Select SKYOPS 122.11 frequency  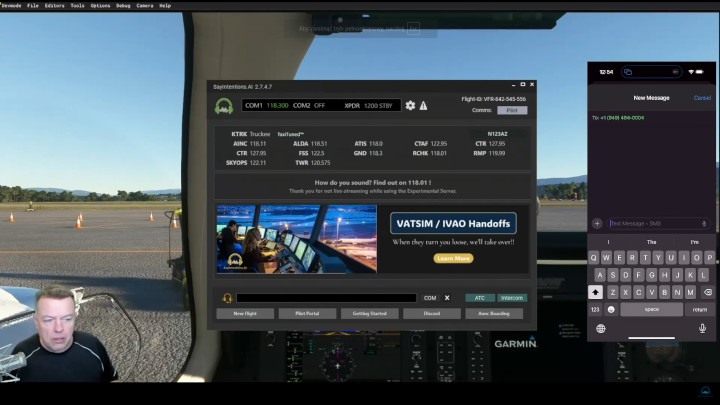tap(246, 163)
